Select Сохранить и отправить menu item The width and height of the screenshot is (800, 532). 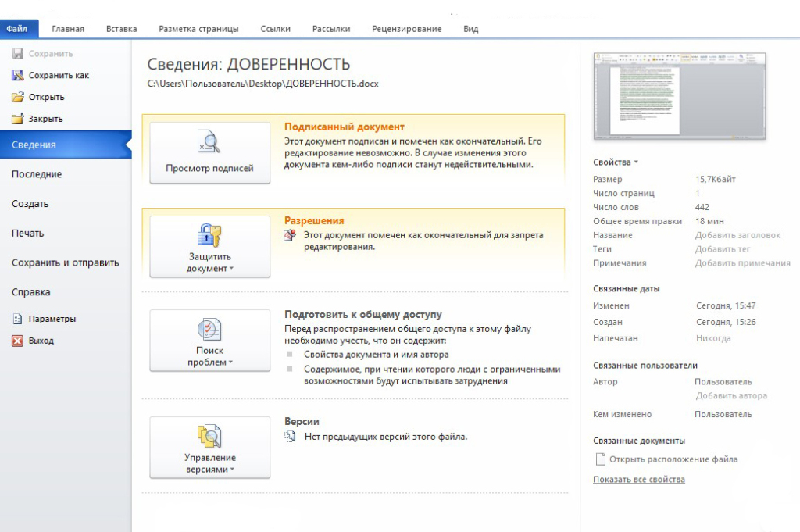click(65, 262)
